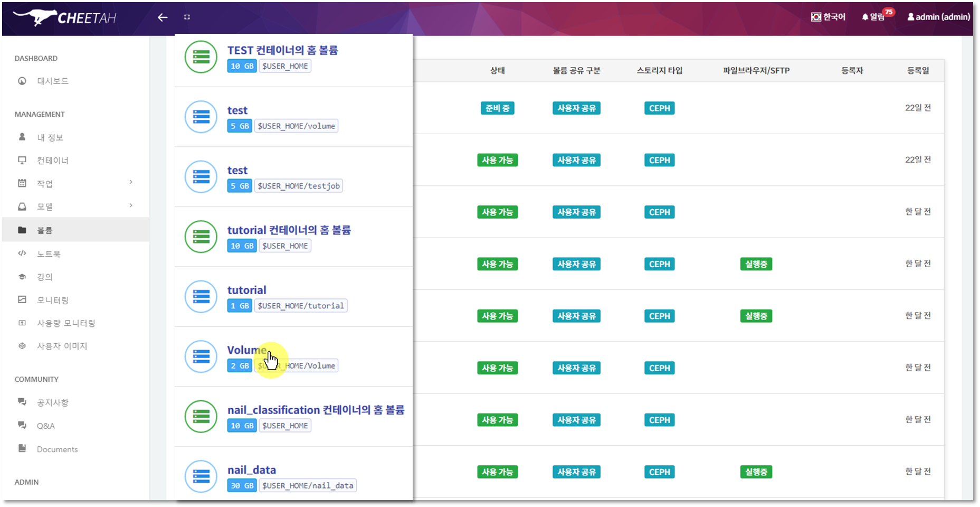Click the $USER_HOME/nail_data path tag
Screen dimensions: 980x507
point(308,485)
